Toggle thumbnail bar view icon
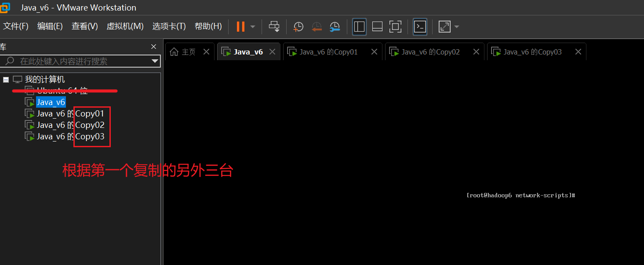This screenshot has height=265, width=644. click(377, 26)
